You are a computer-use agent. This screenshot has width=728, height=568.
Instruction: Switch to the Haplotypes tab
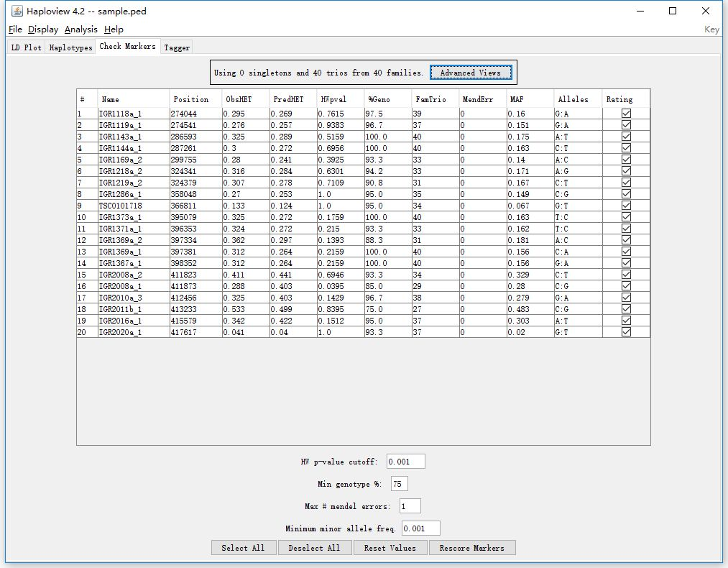(x=70, y=47)
